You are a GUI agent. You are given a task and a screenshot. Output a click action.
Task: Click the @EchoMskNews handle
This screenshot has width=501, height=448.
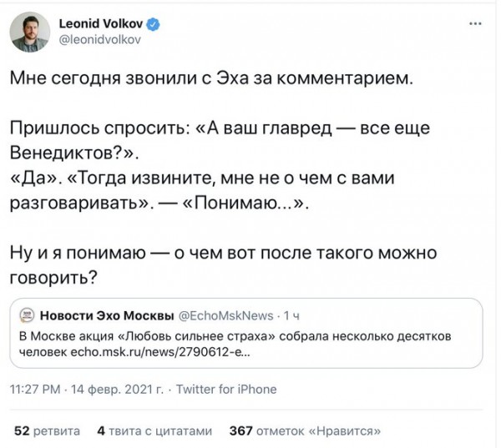tap(225, 315)
